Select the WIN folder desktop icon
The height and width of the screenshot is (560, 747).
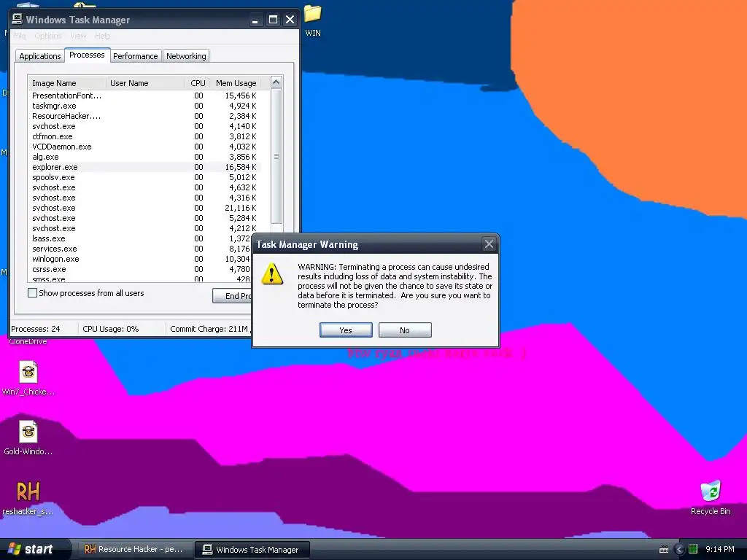coord(312,20)
